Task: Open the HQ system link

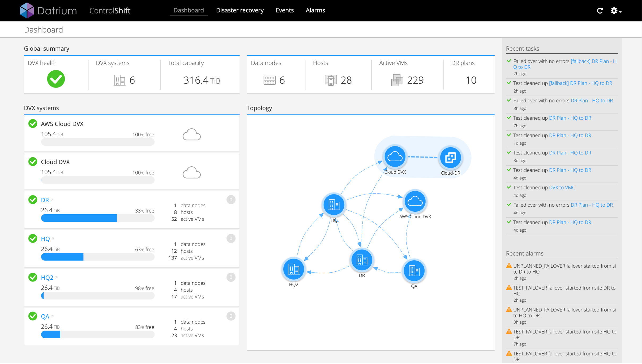Action: click(45, 239)
